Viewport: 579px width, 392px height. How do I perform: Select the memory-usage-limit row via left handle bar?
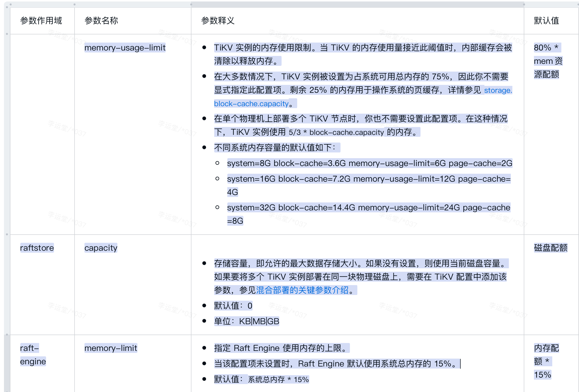point(7,134)
